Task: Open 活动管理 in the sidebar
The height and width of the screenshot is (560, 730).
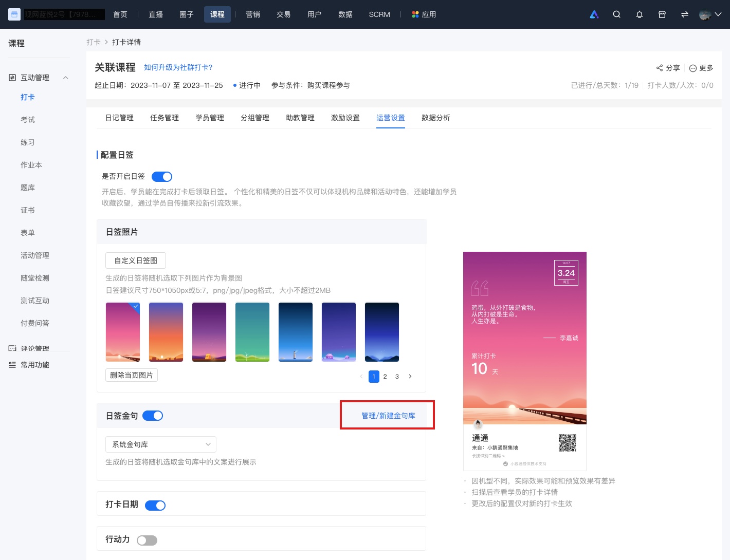Action: click(x=35, y=255)
